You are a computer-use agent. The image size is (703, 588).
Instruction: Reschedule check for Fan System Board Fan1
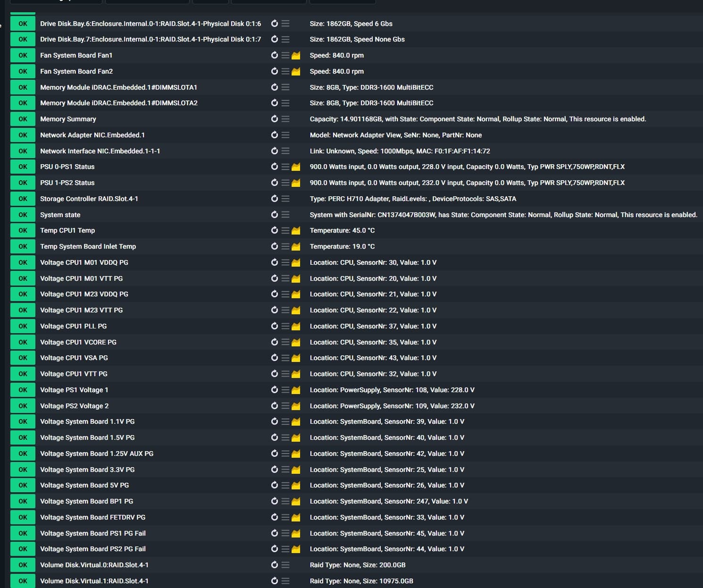point(274,55)
